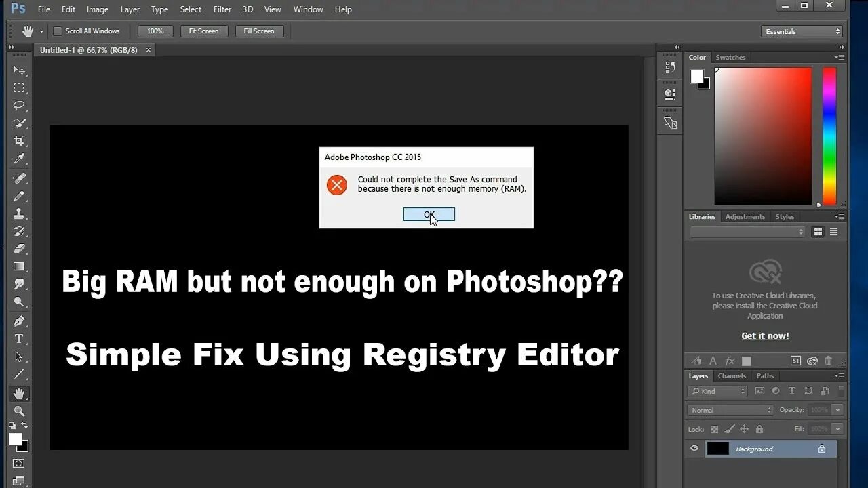Select the Horizontal Type tool
Viewport: 868px width, 488px height.
[x=19, y=339]
